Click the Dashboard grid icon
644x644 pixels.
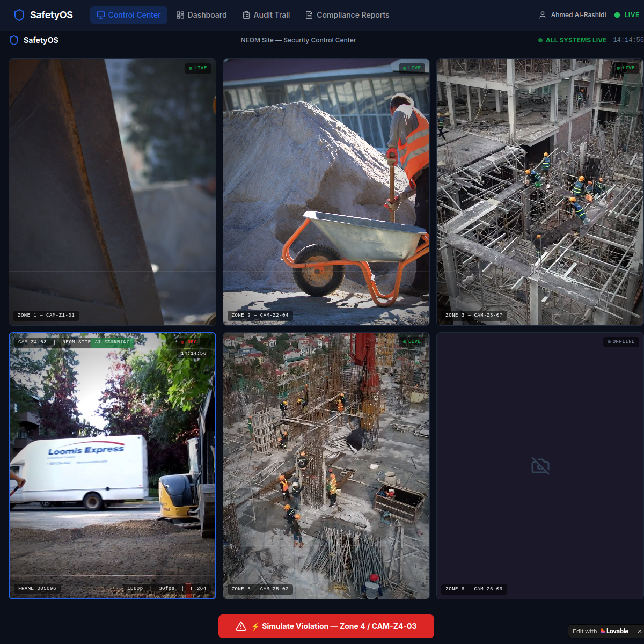point(181,15)
